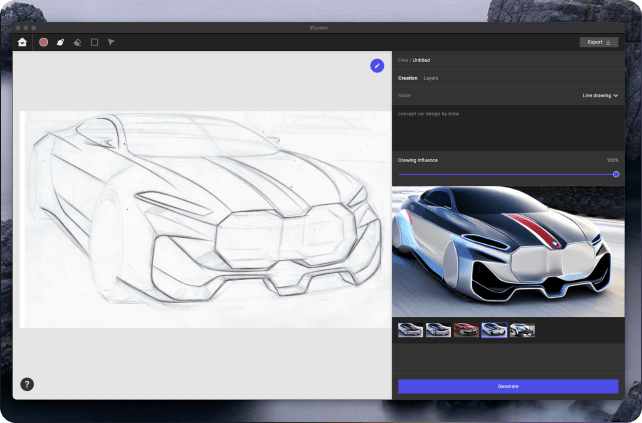Open help with the question mark icon
The height and width of the screenshot is (423, 642).
[27, 383]
